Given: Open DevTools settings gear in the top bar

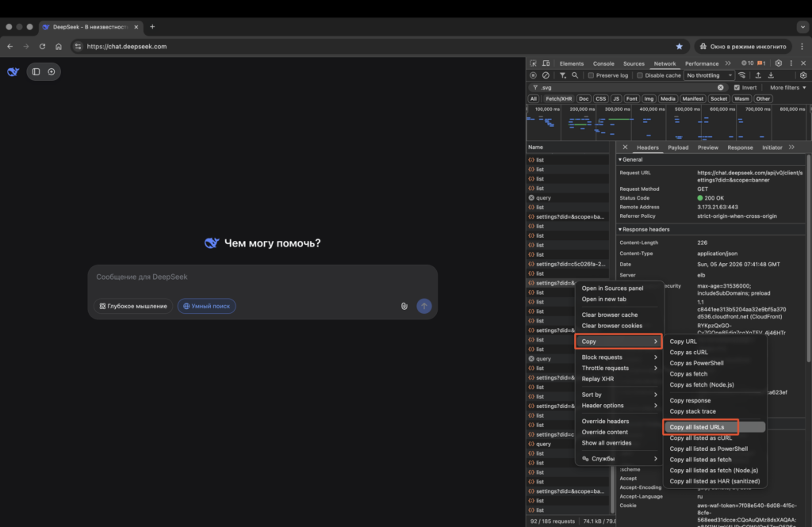Looking at the screenshot, I should coord(779,63).
